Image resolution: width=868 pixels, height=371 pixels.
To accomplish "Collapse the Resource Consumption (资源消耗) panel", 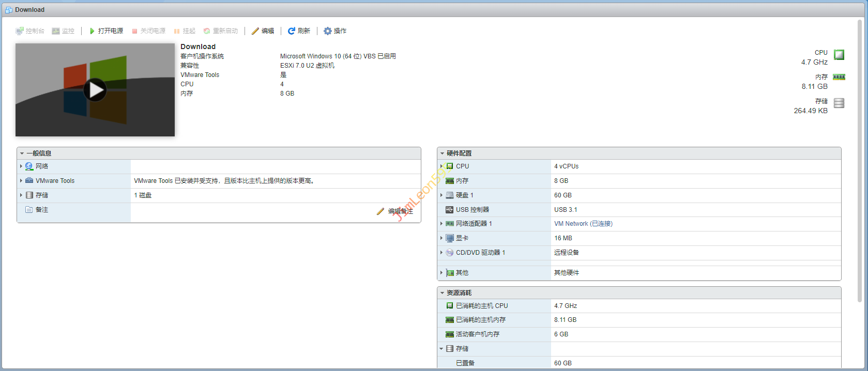I will (442, 293).
